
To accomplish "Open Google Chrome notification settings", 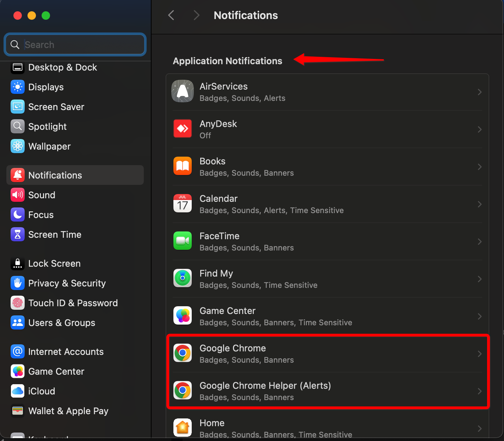I will [327, 354].
